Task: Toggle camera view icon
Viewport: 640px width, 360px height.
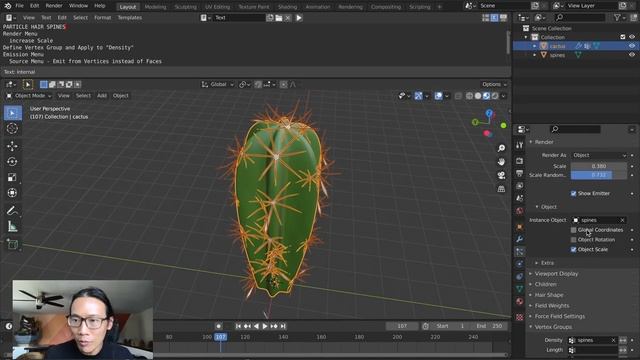Action: (501, 175)
